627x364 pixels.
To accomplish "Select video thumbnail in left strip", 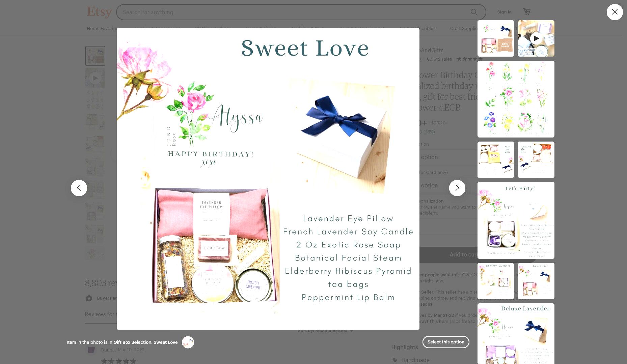I will [x=95, y=78].
